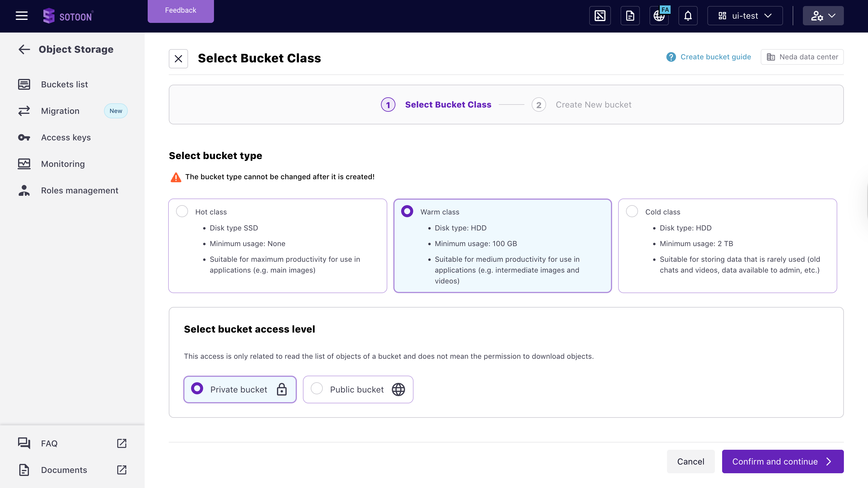
Task: Click the Feedback button
Action: point(181,11)
